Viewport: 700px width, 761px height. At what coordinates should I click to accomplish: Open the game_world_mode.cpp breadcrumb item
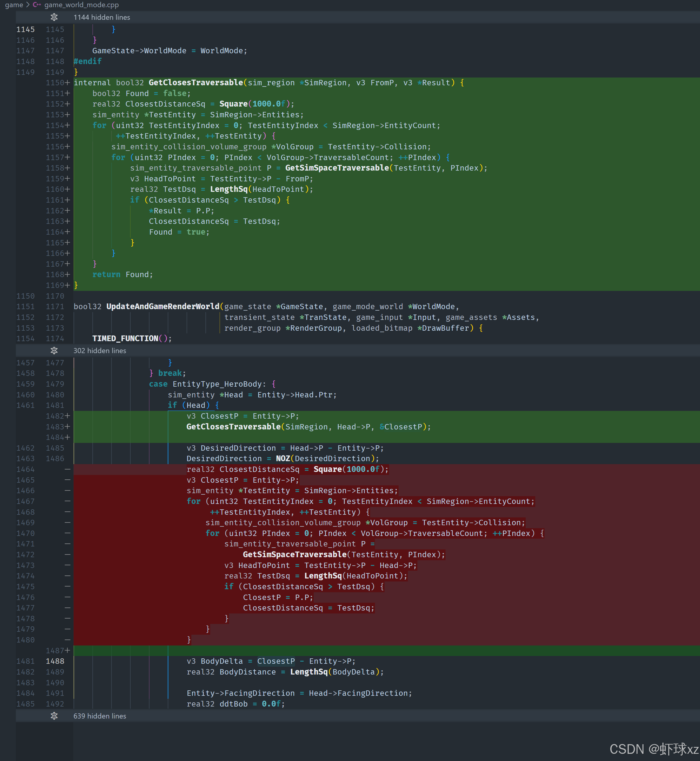coord(81,5)
